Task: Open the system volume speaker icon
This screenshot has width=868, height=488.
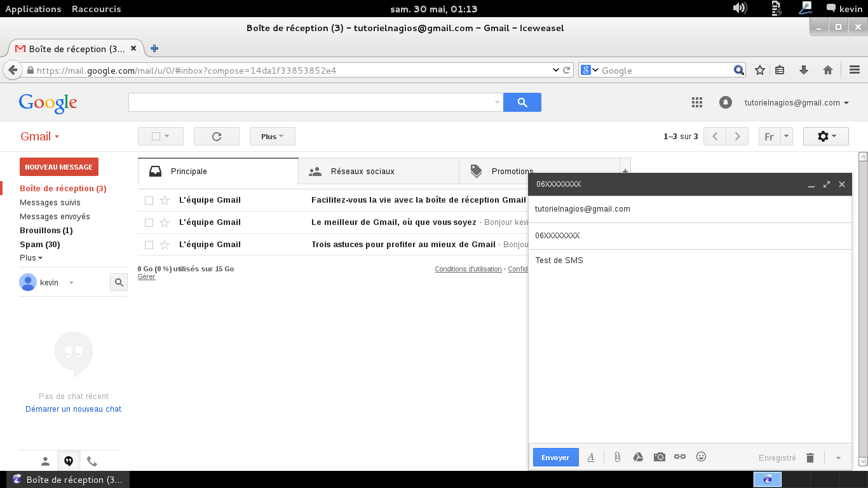Action: pyautogui.click(x=739, y=8)
